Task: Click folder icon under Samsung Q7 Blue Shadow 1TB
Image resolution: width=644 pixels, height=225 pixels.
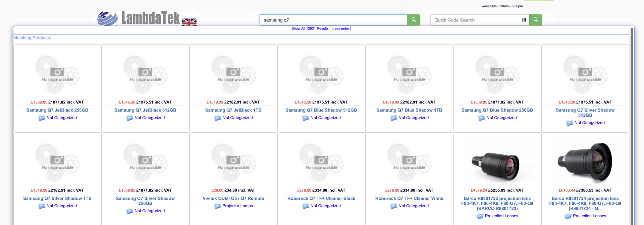Action: [x=393, y=118]
